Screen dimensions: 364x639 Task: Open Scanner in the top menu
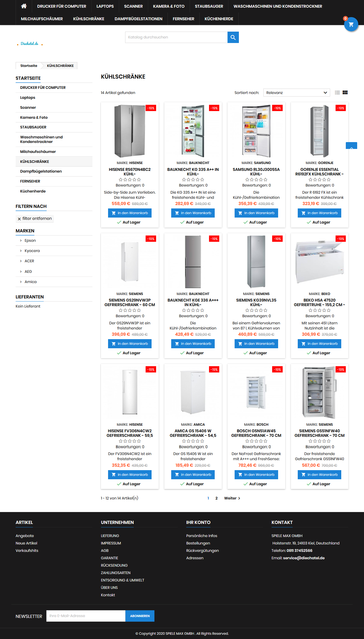pos(133,6)
